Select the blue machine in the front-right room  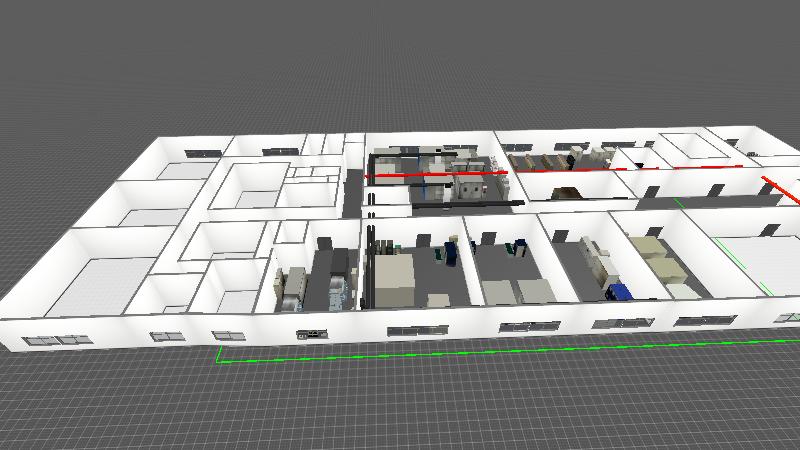[x=621, y=292]
